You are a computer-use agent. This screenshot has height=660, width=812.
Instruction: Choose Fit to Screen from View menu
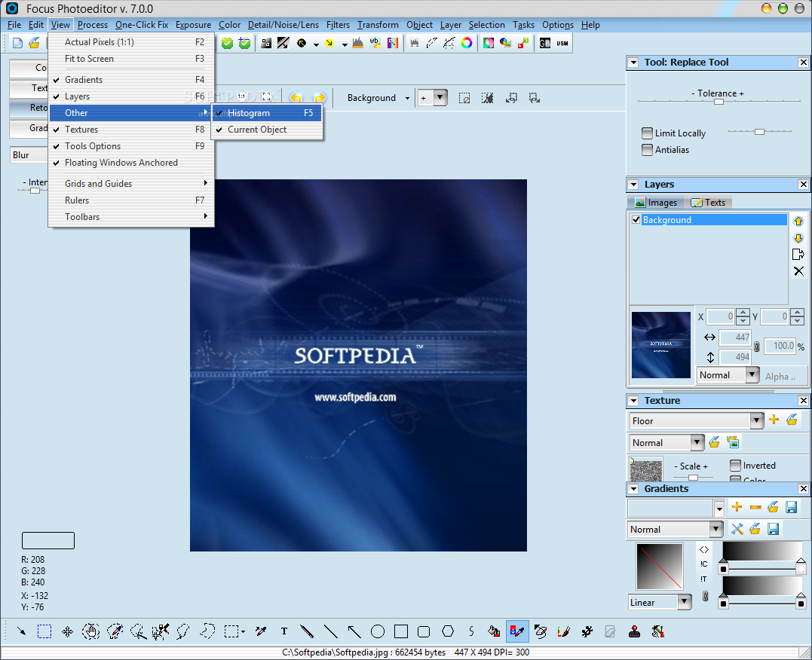click(x=131, y=59)
